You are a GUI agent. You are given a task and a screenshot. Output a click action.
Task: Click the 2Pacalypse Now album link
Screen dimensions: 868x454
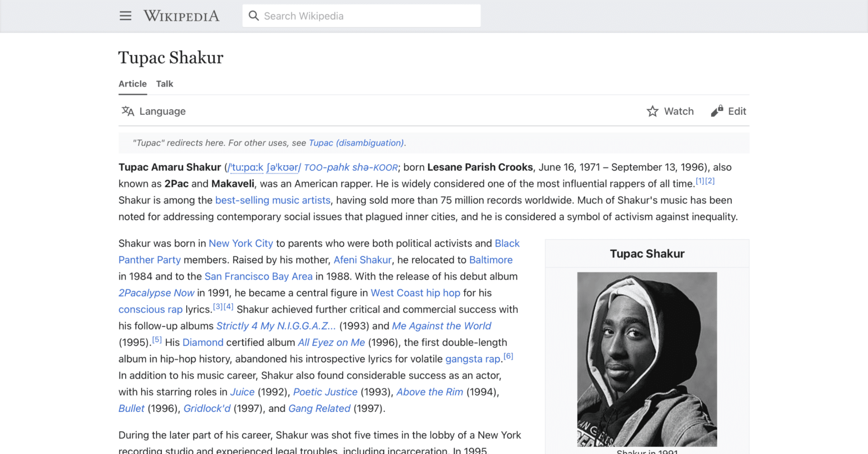[x=156, y=293]
